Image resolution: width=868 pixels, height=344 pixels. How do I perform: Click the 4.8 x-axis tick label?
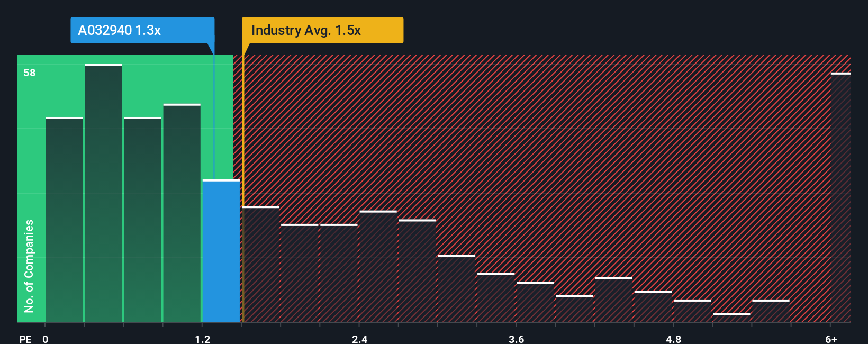pos(674,339)
